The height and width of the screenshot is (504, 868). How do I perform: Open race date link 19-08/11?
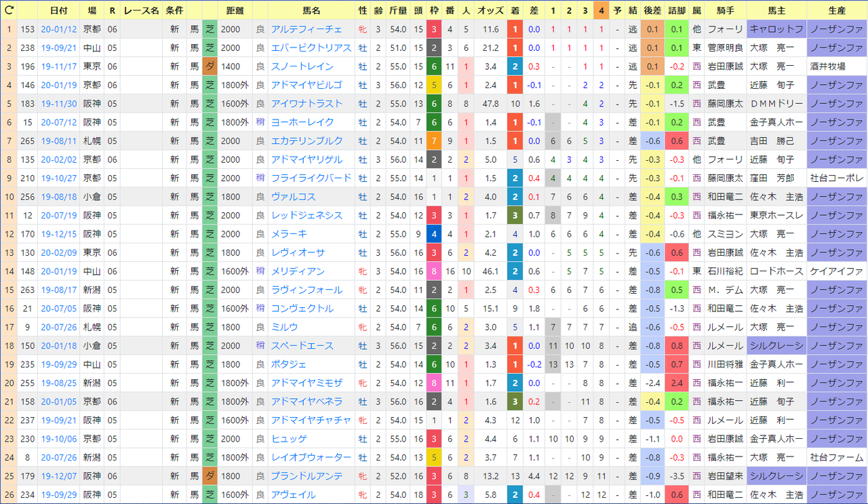coord(58,141)
